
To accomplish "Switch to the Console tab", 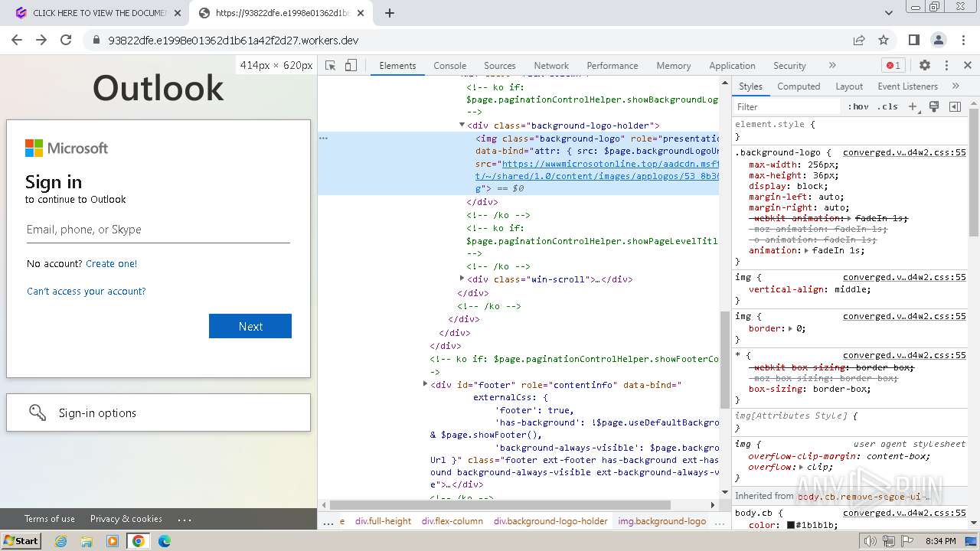I will 449,66.
